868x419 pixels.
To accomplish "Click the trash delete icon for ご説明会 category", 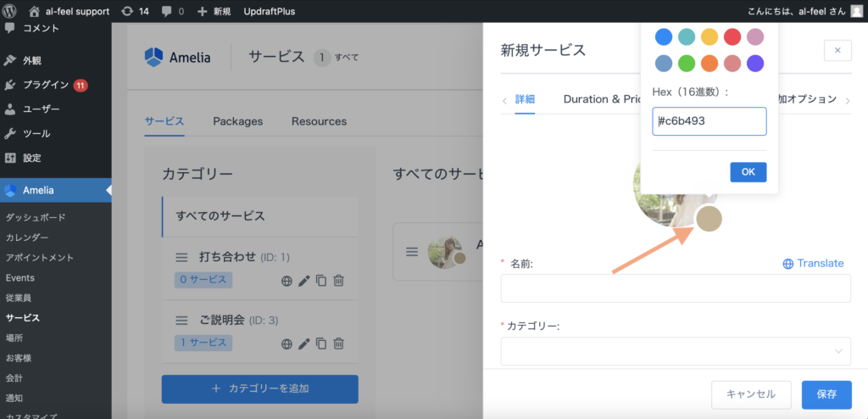I will tap(338, 344).
